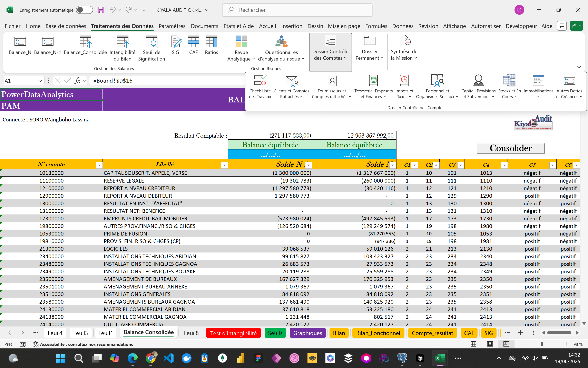This screenshot has width=588, height=368.
Task: Click the SIG ribbon icon
Action: click(175, 46)
